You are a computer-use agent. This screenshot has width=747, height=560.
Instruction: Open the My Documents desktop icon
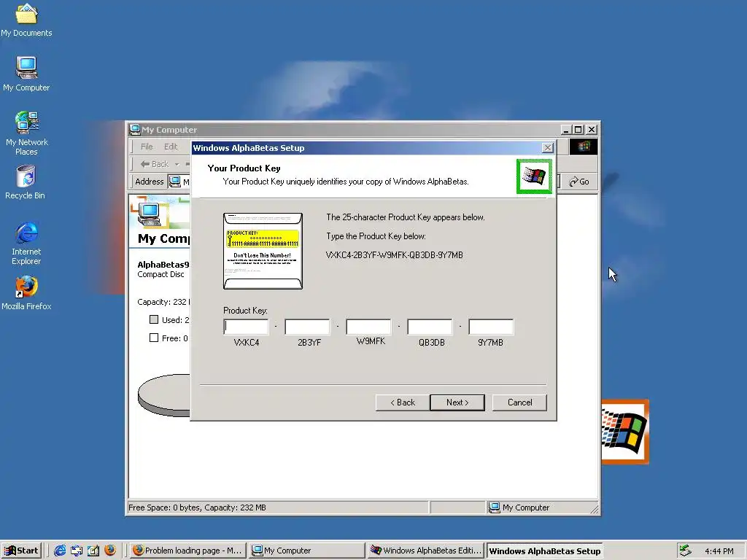(x=26, y=20)
